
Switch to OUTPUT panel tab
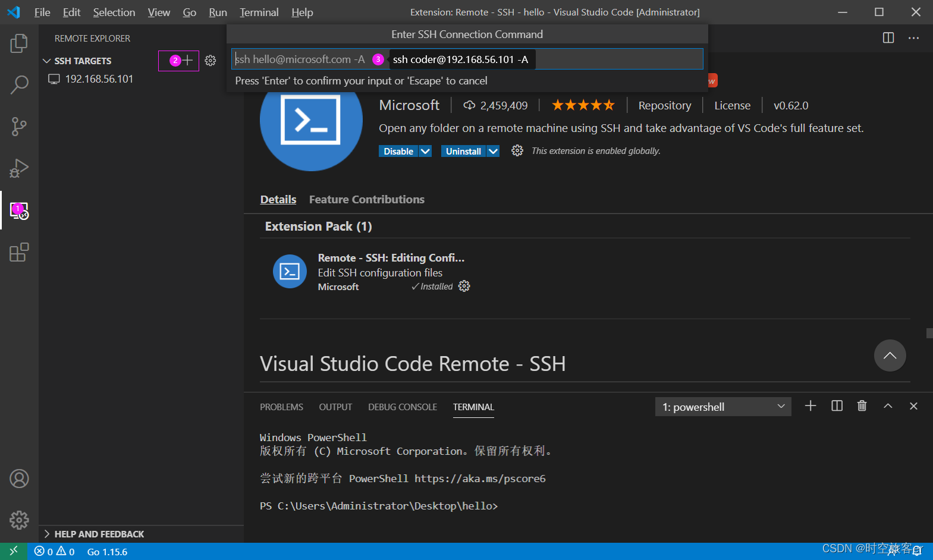[335, 407]
